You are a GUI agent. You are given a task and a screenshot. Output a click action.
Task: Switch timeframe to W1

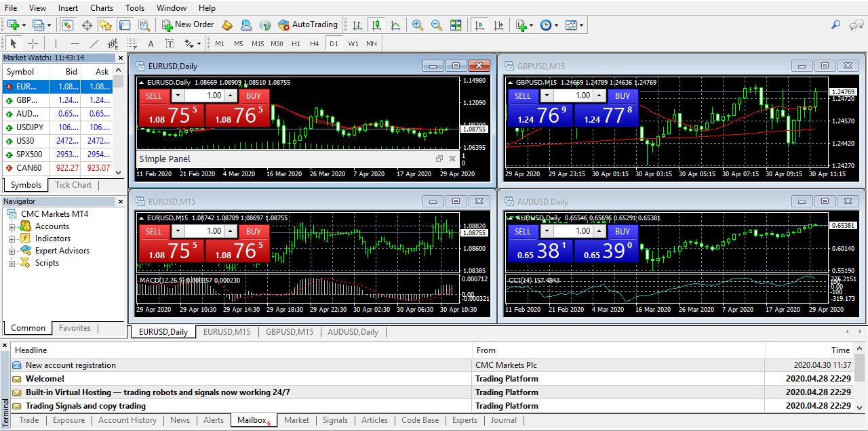pyautogui.click(x=353, y=43)
